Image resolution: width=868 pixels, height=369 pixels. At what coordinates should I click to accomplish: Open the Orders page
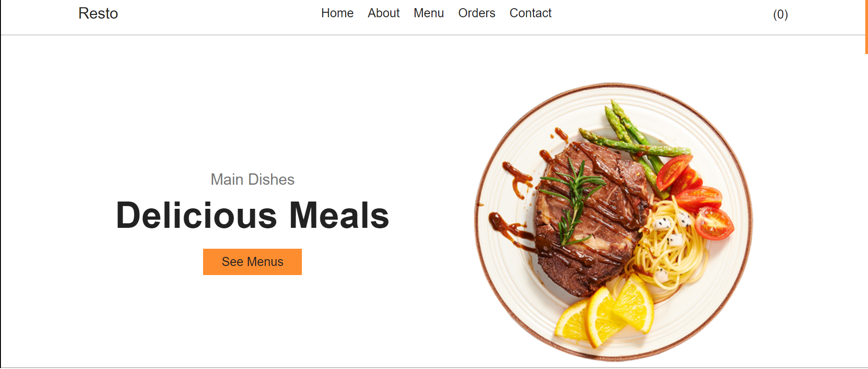coord(476,13)
